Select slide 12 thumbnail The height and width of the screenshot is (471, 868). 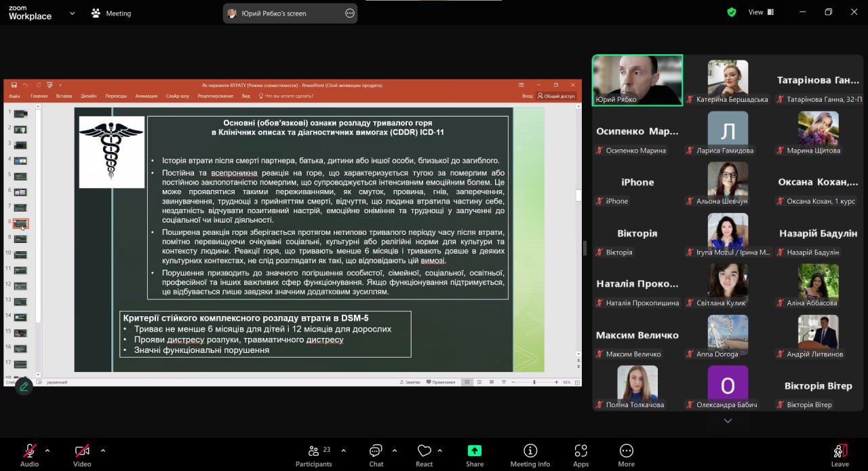(x=20, y=286)
